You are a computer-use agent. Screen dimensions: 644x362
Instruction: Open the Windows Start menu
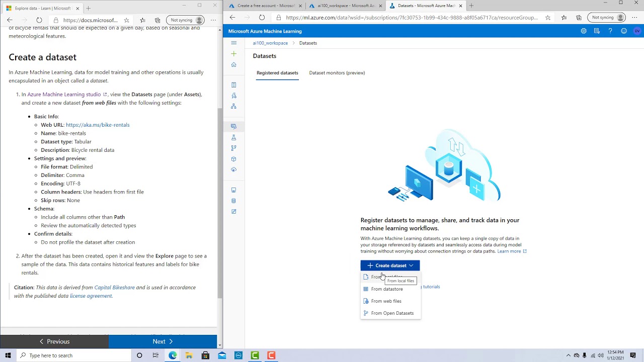pyautogui.click(x=8, y=355)
